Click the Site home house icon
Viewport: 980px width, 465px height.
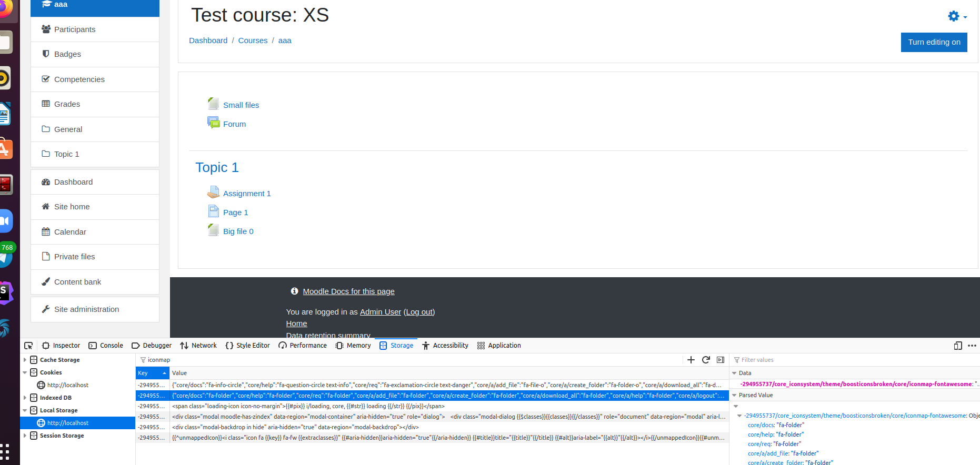(46, 207)
